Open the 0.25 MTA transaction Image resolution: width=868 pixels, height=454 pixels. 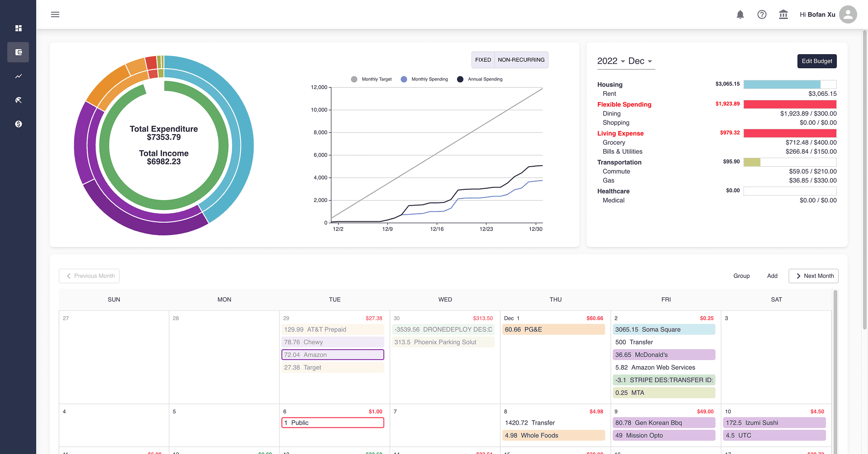(664, 393)
